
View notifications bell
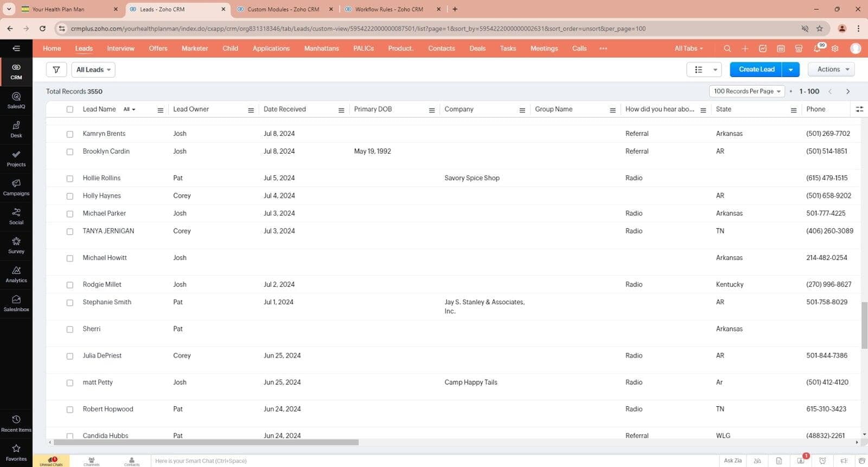click(817, 48)
